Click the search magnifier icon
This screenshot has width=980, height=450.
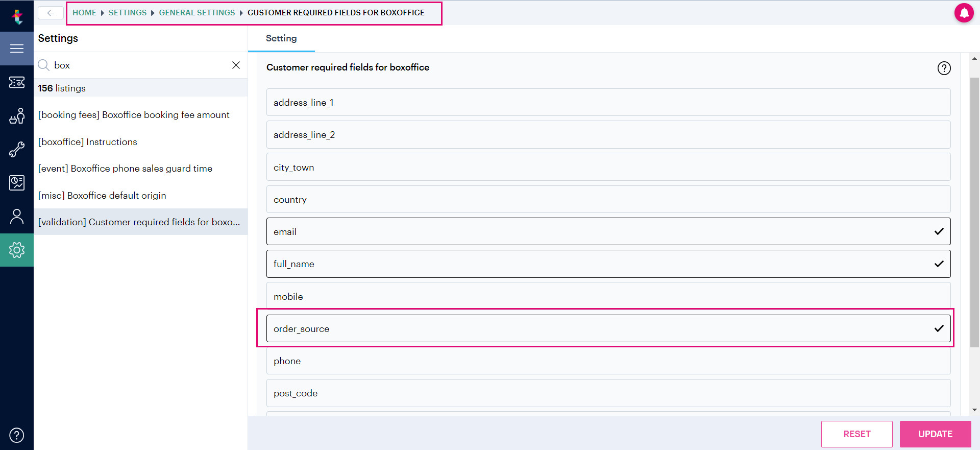click(x=44, y=65)
